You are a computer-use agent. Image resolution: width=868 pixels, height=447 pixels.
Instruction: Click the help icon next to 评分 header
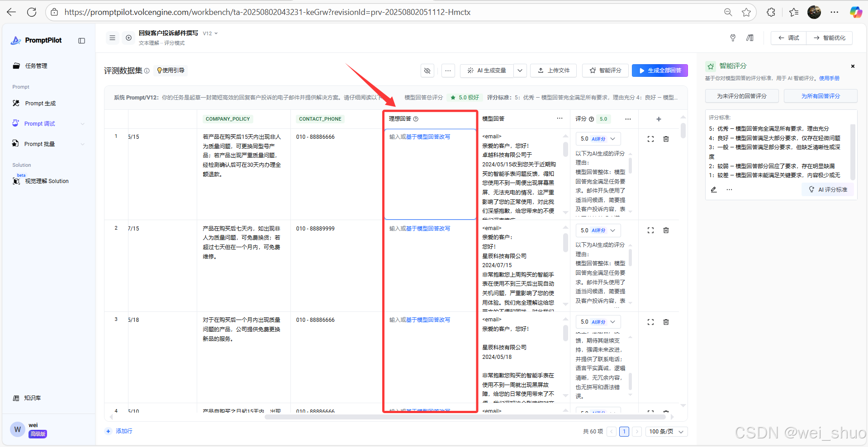(x=591, y=119)
